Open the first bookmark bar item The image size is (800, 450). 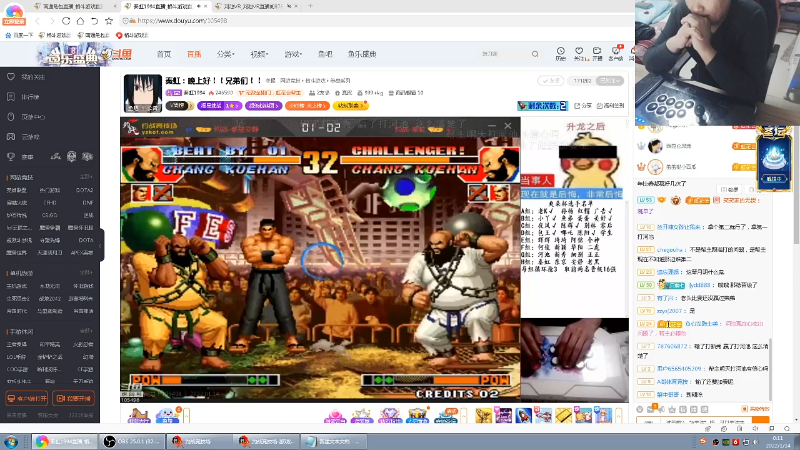[19, 35]
